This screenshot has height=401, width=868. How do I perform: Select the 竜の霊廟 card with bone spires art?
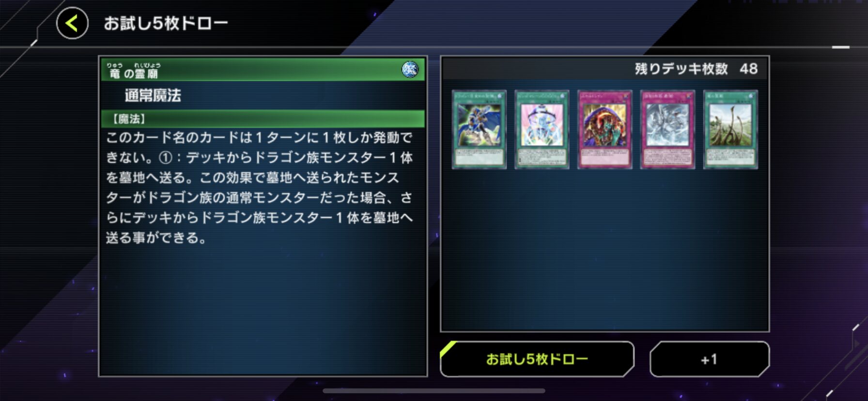[x=730, y=129]
